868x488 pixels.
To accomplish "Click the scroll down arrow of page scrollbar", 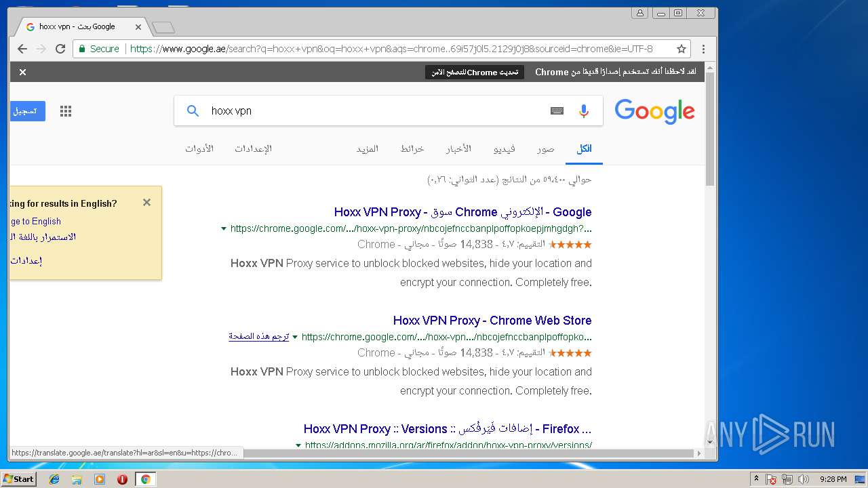I will 710,442.
